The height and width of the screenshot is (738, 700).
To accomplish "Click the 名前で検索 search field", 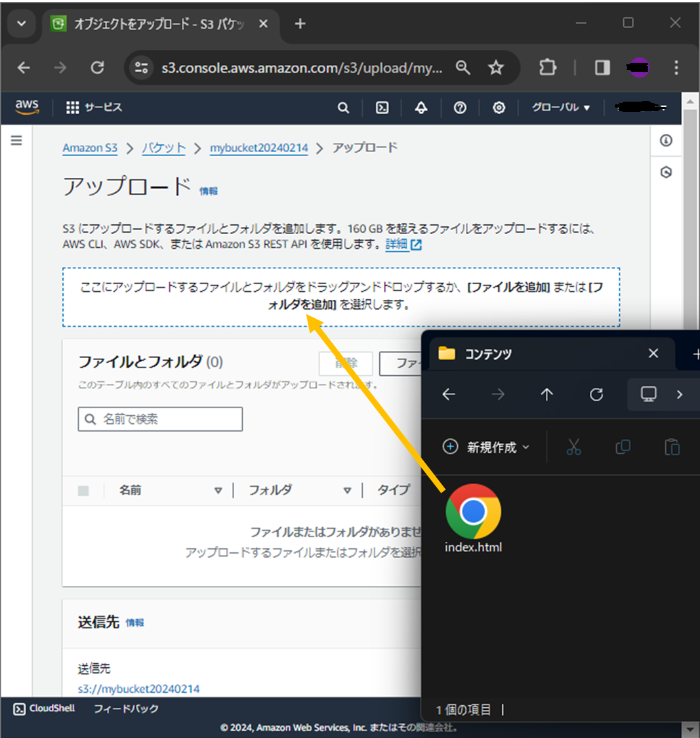I will pos(160,419).
